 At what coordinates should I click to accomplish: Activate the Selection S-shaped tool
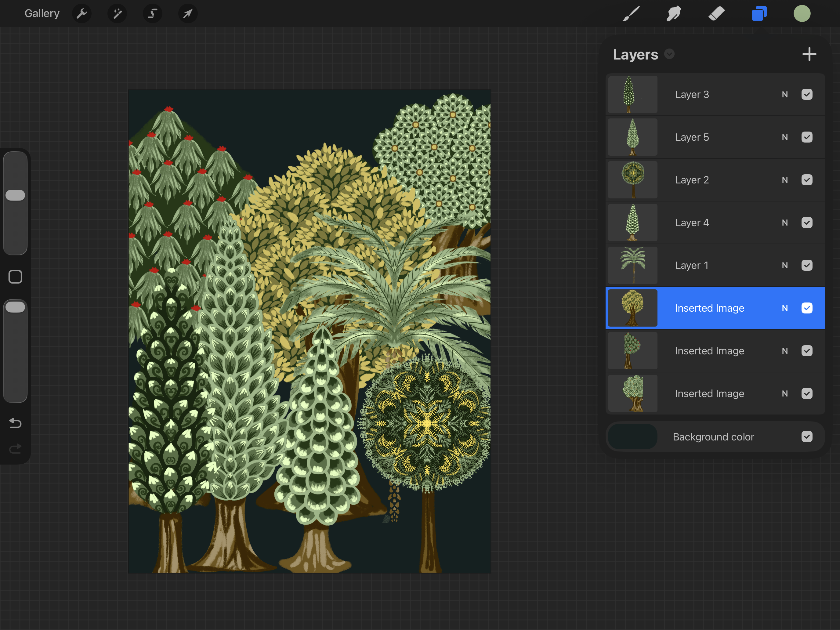152,14
